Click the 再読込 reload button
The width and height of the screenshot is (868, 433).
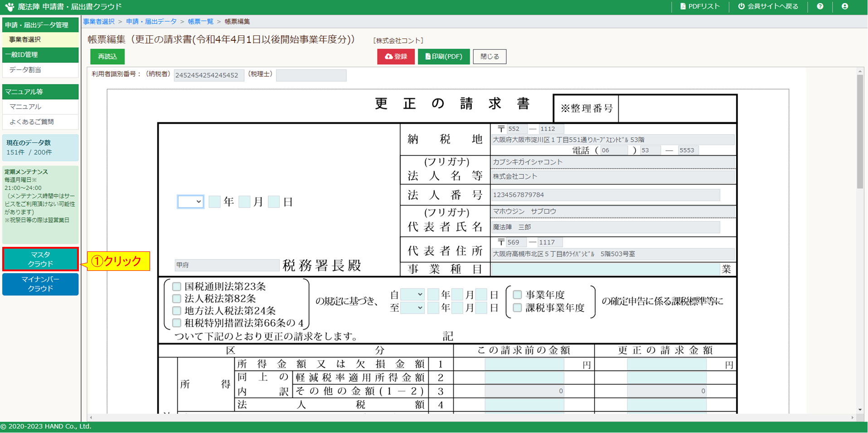point(107,57)
